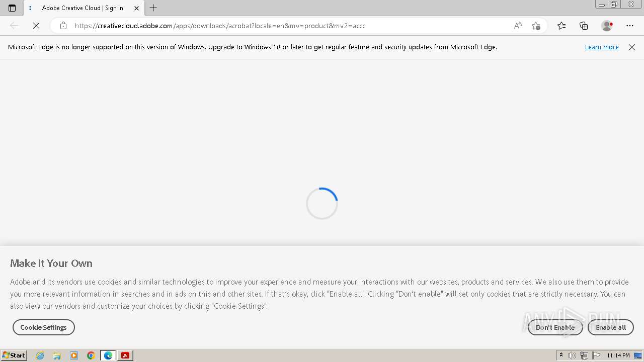
Task: Dismiss the Edge unsupported notification bar
Action: click(x=632, y=47)
